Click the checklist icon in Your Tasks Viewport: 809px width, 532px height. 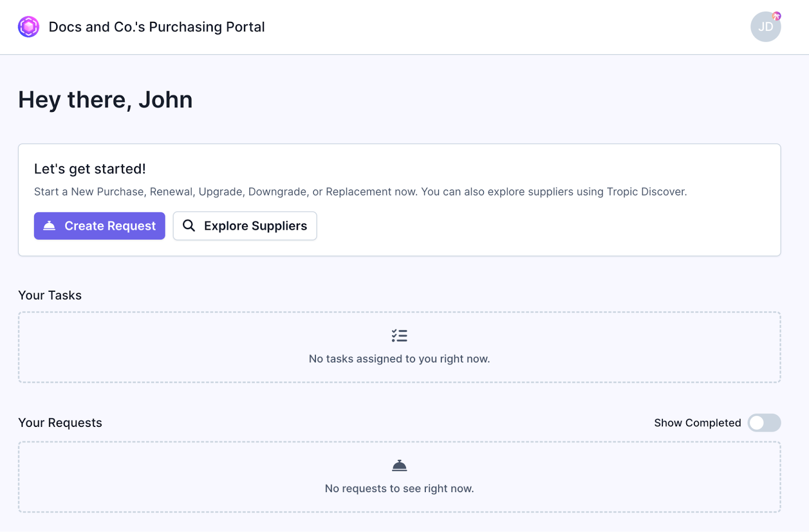pyautogui.click(x=399, y=336)
